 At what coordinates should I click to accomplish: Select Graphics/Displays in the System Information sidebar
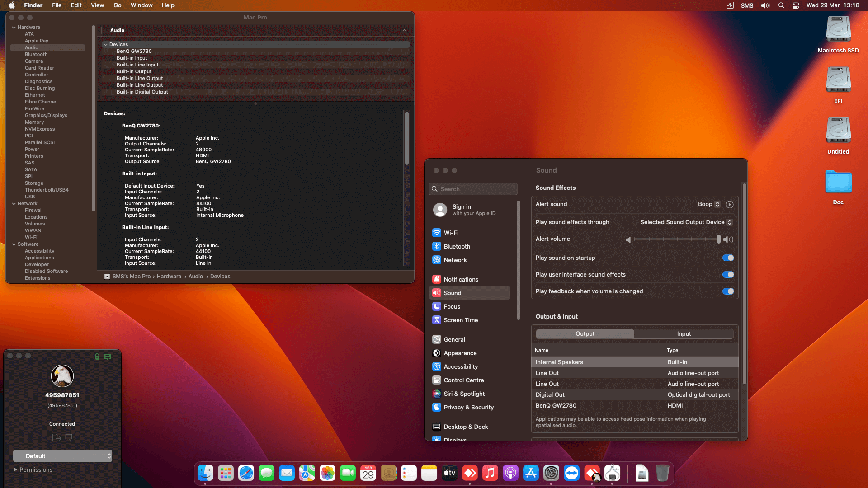[x=46, y=116]
